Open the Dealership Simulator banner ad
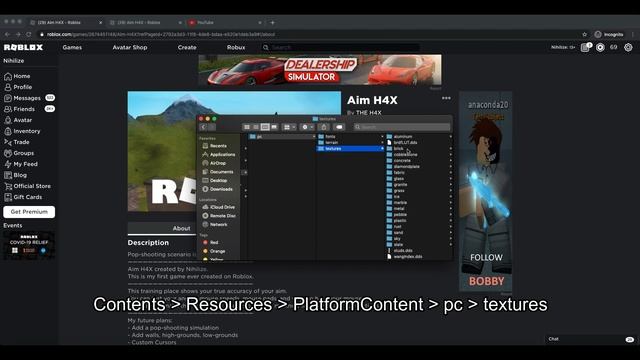This screenshot has width=640, height=360. [320, 70]
